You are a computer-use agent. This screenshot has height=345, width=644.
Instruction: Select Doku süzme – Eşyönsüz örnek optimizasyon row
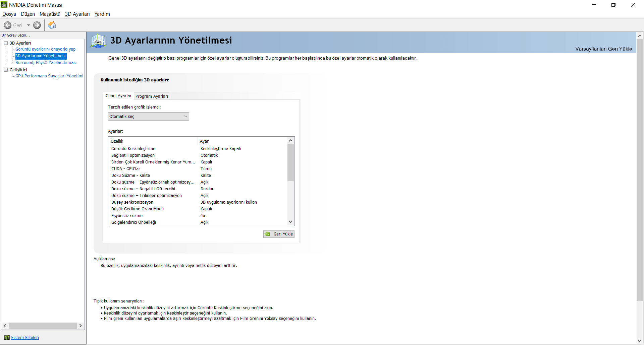(198, 182)
